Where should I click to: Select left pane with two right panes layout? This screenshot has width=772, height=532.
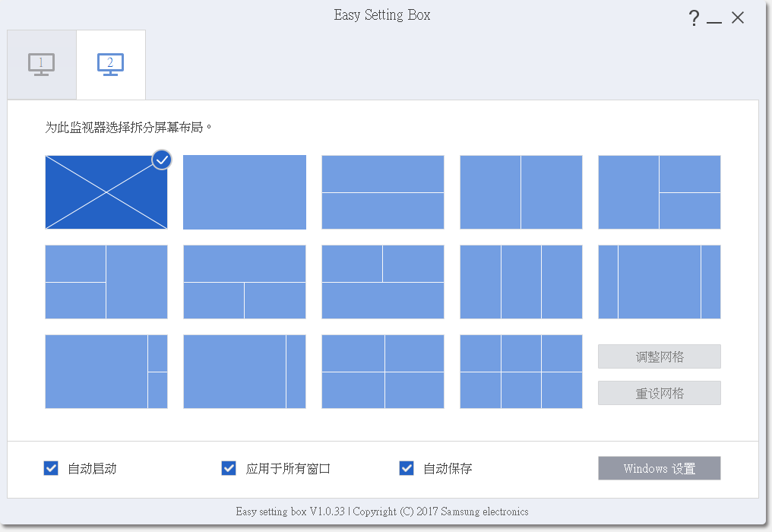(660, 192)
